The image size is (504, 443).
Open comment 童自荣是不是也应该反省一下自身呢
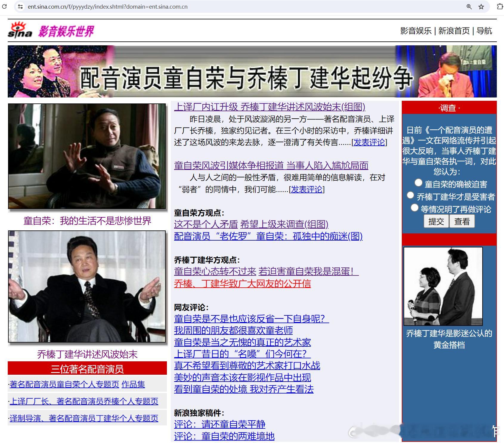click(252, 319)
